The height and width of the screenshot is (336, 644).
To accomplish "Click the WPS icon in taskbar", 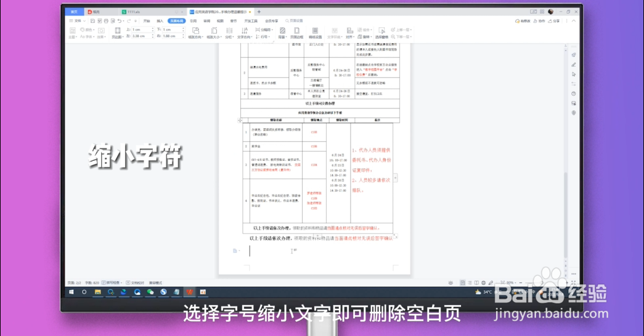I will tap(189, 292).
